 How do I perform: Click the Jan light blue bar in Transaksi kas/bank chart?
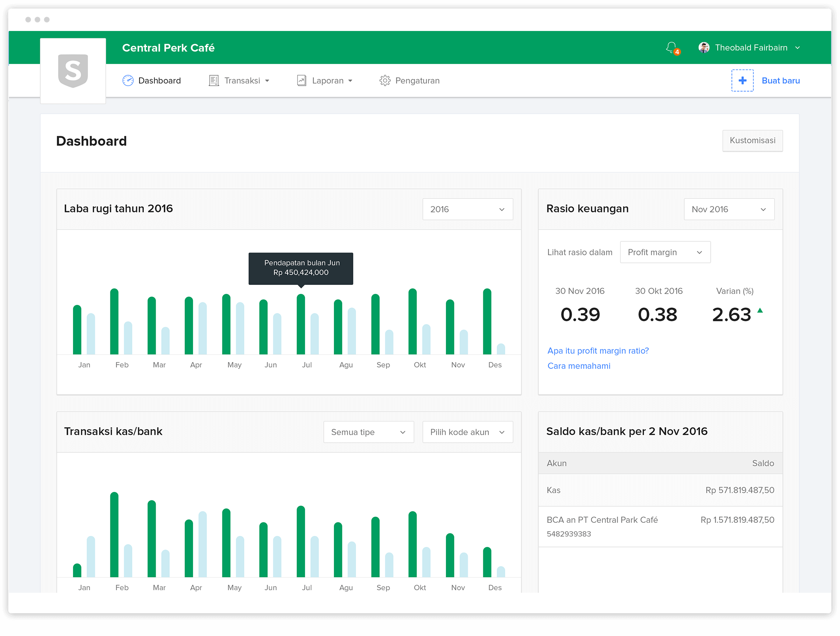click(x=91, y=557)
